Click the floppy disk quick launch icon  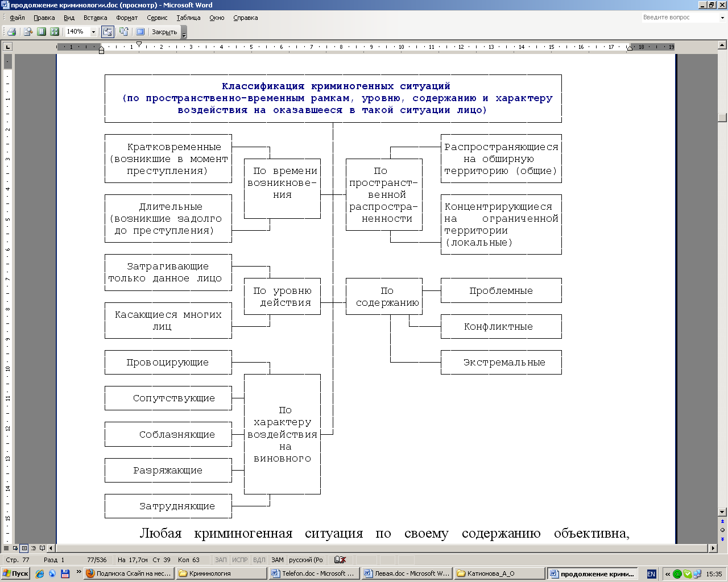(x=65, y=574)
